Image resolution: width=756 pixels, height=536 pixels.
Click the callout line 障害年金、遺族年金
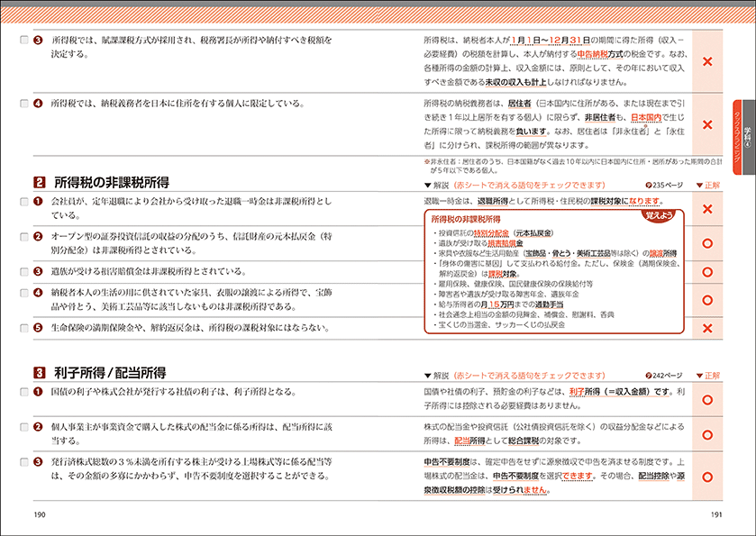click(x=506, y=294)
